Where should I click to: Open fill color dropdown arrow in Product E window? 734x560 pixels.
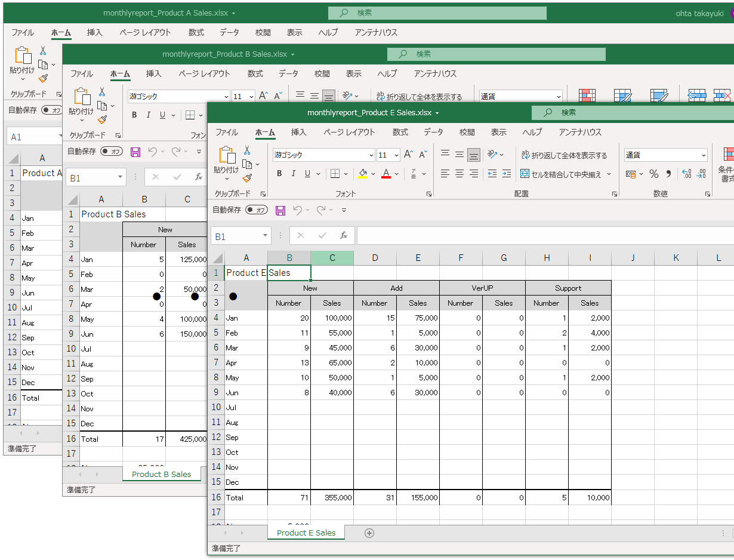[x=373, y=174]
